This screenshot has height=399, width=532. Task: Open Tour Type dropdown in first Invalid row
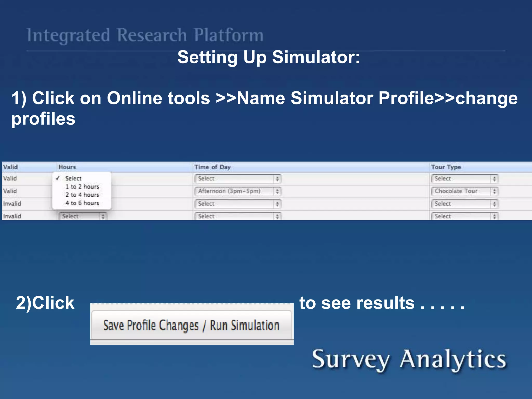[x=464, y=204]
